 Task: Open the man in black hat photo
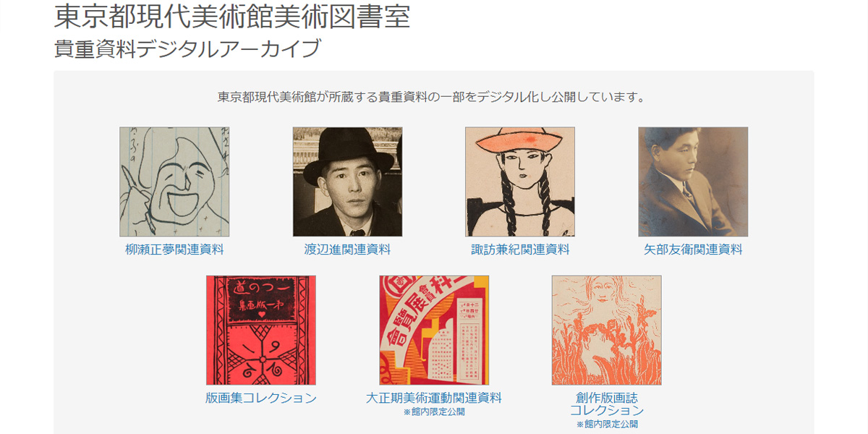click(x=347, y=182)
